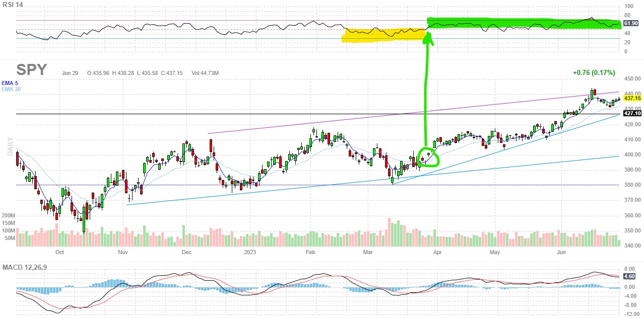This screenshot has height=319, width=644.
Task: Toggle the EMA 20 legend label
Action: 11,89
